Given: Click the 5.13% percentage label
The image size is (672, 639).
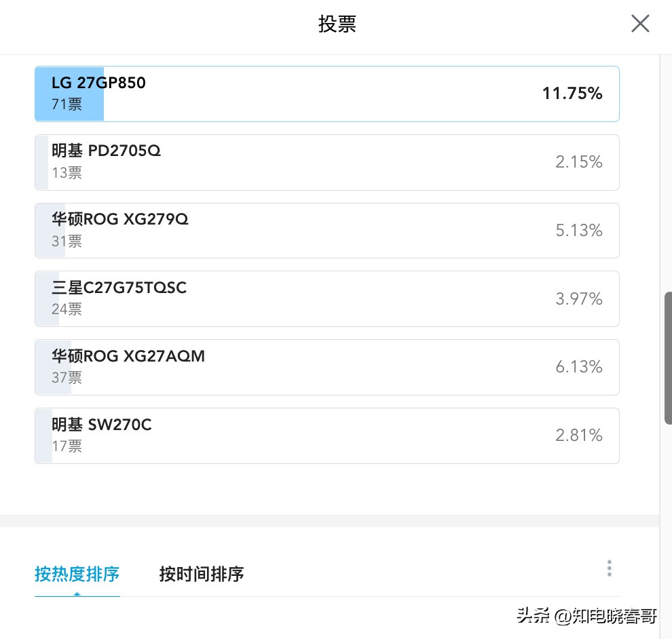Looking at the screenshot, I should pyautogui.click(x=578, y=231).
